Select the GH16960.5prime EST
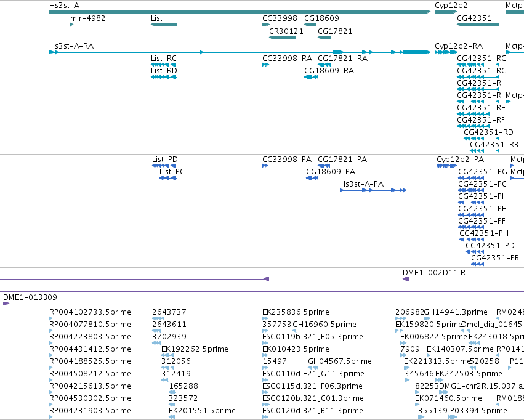 [294, 331]
